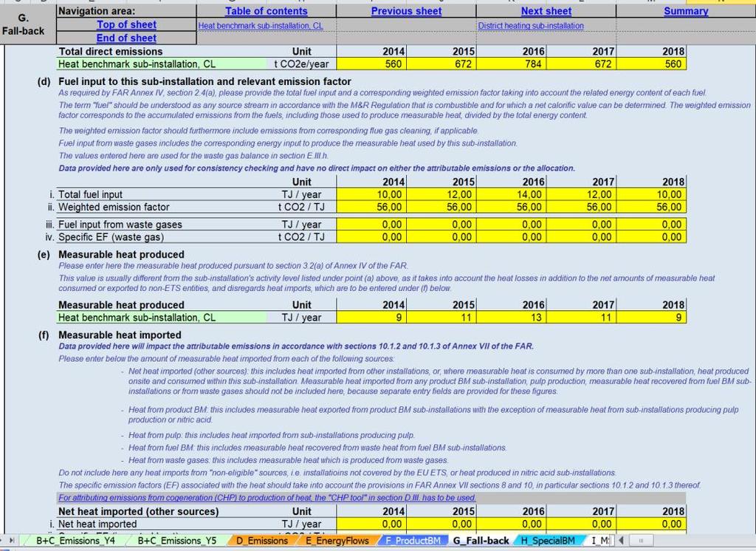Select 2014 Fuel input from waste gases cell
The width and height of the screenshot is (756, 551).
(371, 225)
